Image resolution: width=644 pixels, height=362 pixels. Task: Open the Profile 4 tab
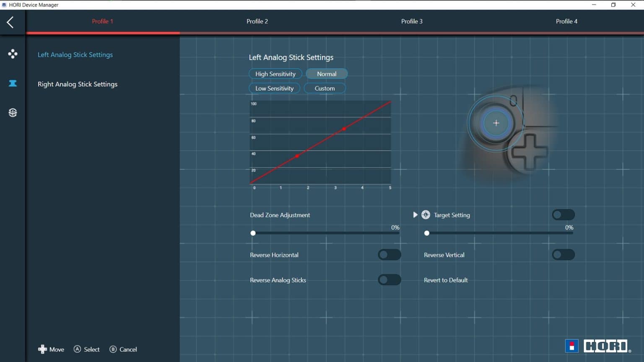[566, 21]
